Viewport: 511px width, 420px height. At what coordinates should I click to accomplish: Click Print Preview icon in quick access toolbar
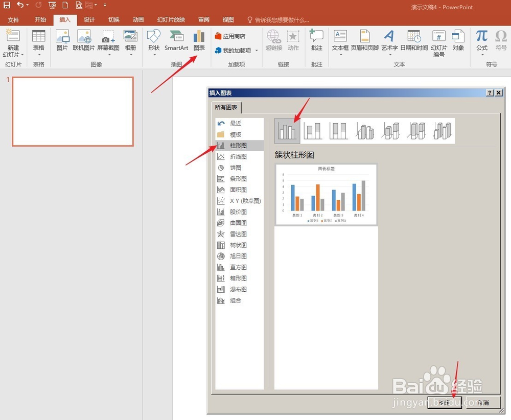pyautogui.click(x=79, y=5)
